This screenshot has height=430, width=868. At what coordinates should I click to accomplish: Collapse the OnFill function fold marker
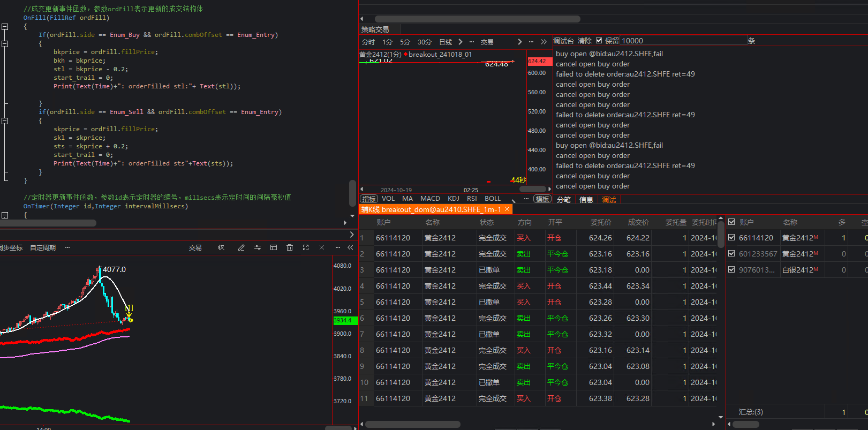click(x=5, y=26)
